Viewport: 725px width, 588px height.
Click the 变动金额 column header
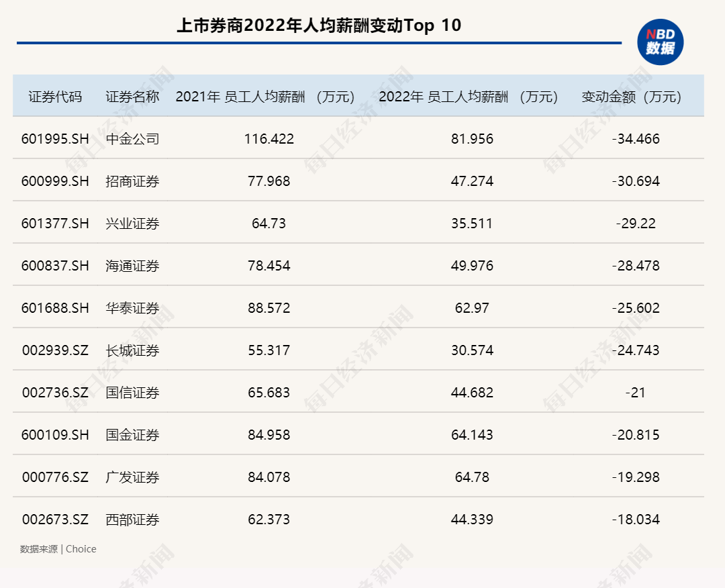[x=632, y=97]
